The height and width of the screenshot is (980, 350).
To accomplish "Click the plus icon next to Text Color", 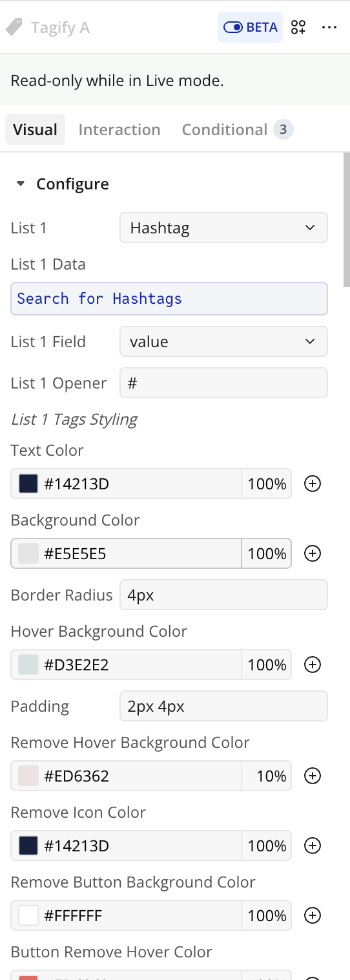I will coord(313,484).
